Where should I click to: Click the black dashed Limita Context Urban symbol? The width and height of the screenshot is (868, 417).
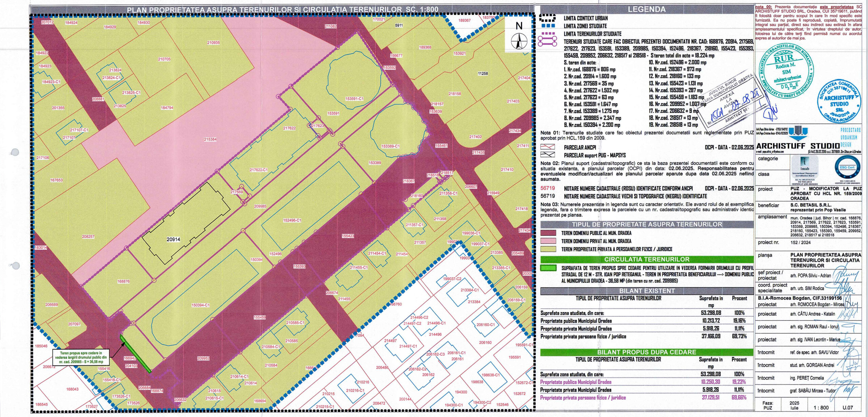(x=547, y=18)
